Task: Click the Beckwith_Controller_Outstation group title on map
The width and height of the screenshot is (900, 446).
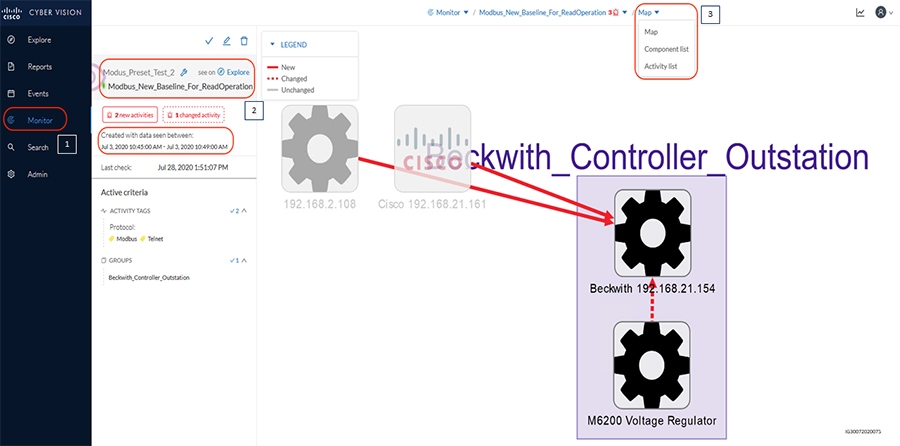Action: [x=647, y=156]
